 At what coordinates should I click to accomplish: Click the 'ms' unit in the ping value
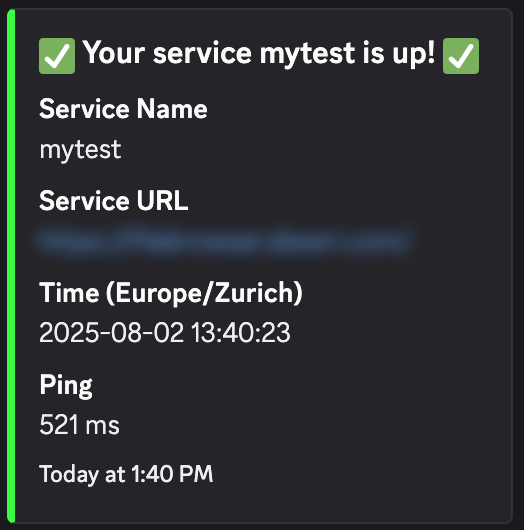[x=102, y=427]
